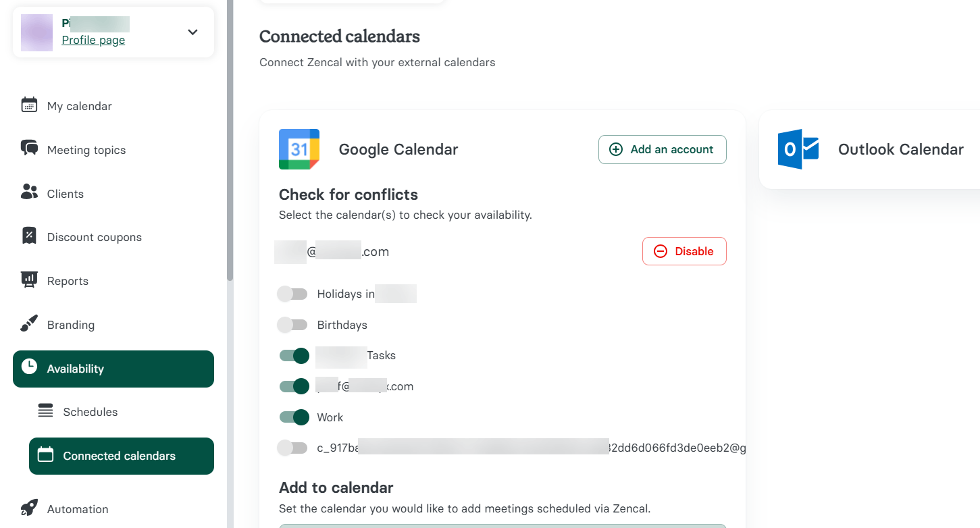Click the Schedules list icon
This screenshot has height=528, width=980.
(45, 411)
